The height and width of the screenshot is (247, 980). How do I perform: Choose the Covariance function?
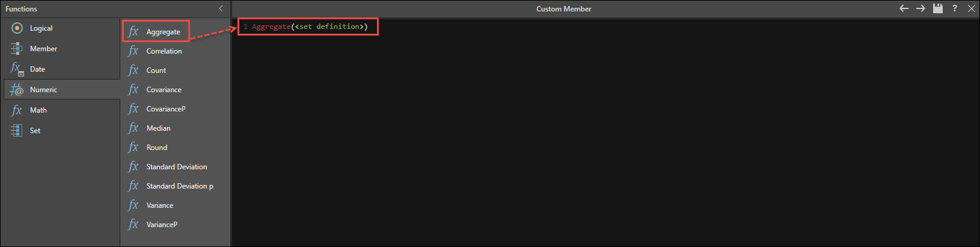coord(164,90)
